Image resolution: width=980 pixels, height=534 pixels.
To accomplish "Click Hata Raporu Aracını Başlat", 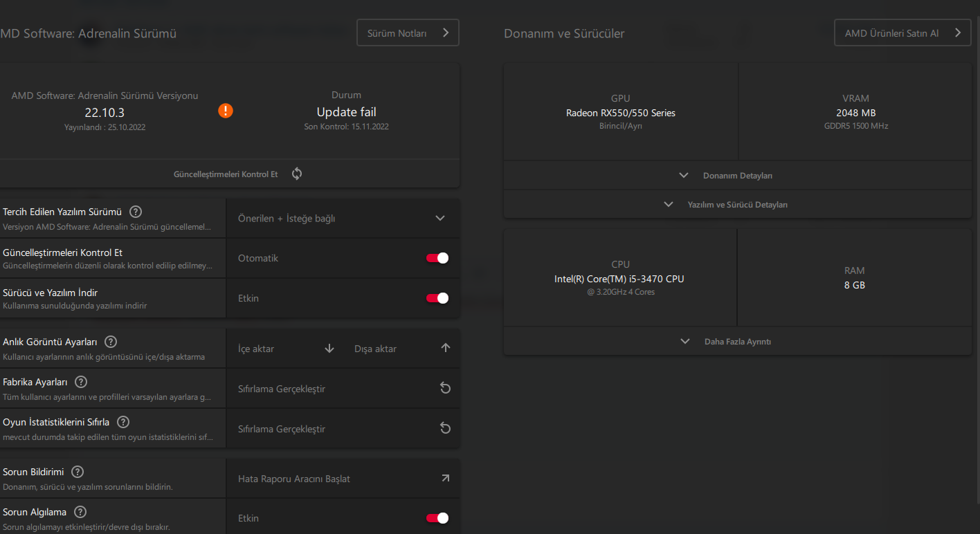I will point(294,479).
